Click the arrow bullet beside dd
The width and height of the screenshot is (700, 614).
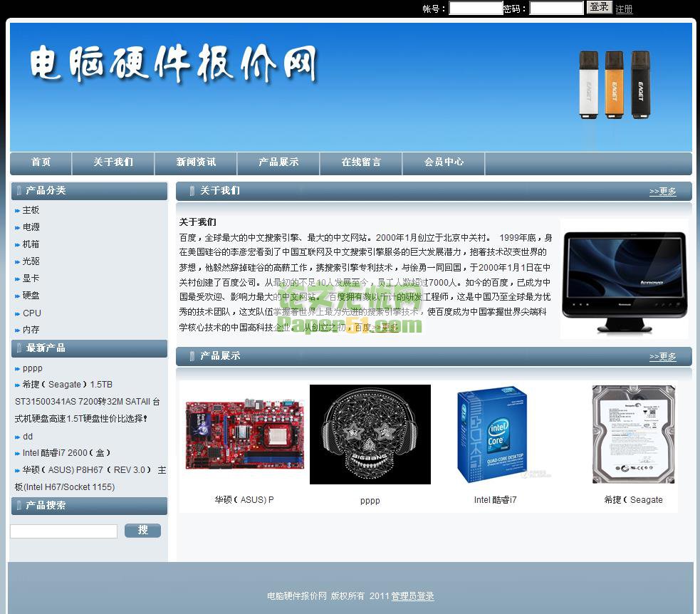pos(17,437)
